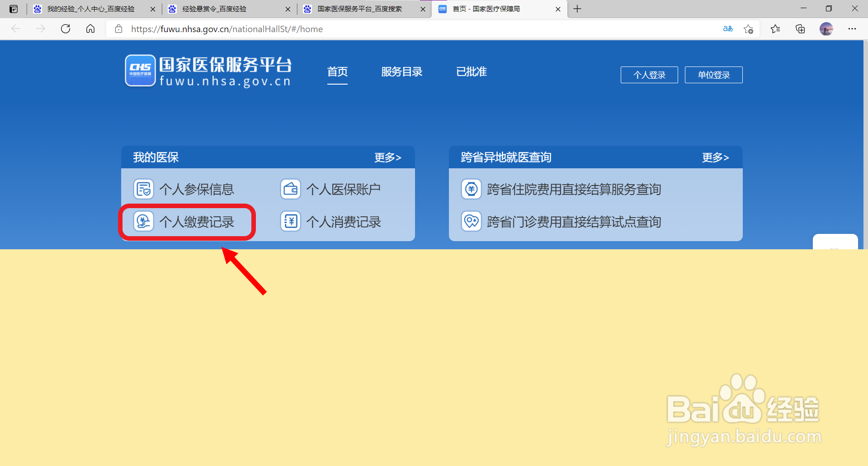The image size is (868, 466).
Task: Click the browser home icon
Action: pos(90,29)
